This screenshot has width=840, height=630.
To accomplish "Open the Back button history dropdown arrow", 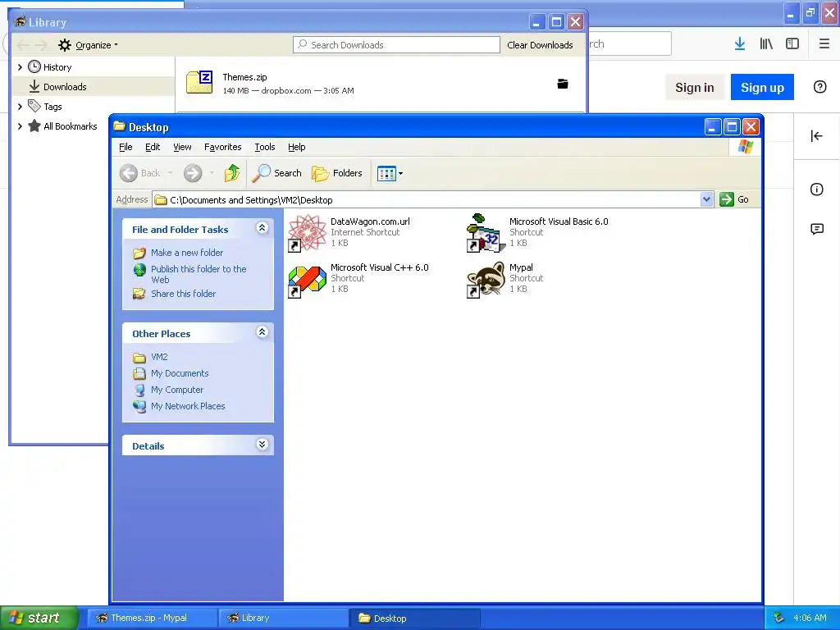I will pos(171,173).
